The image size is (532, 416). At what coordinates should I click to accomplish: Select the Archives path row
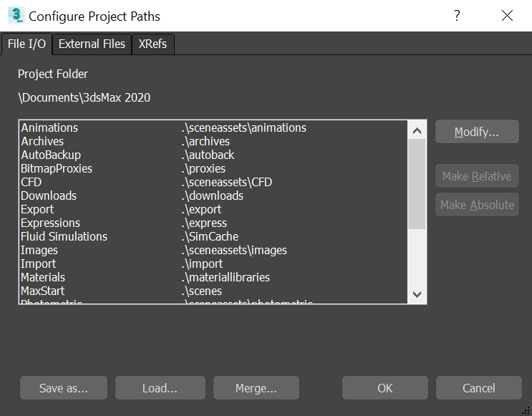click(213, 142)
